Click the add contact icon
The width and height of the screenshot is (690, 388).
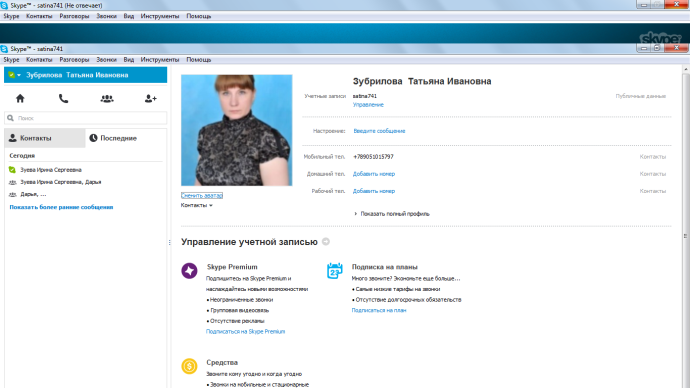coord(150,99)
